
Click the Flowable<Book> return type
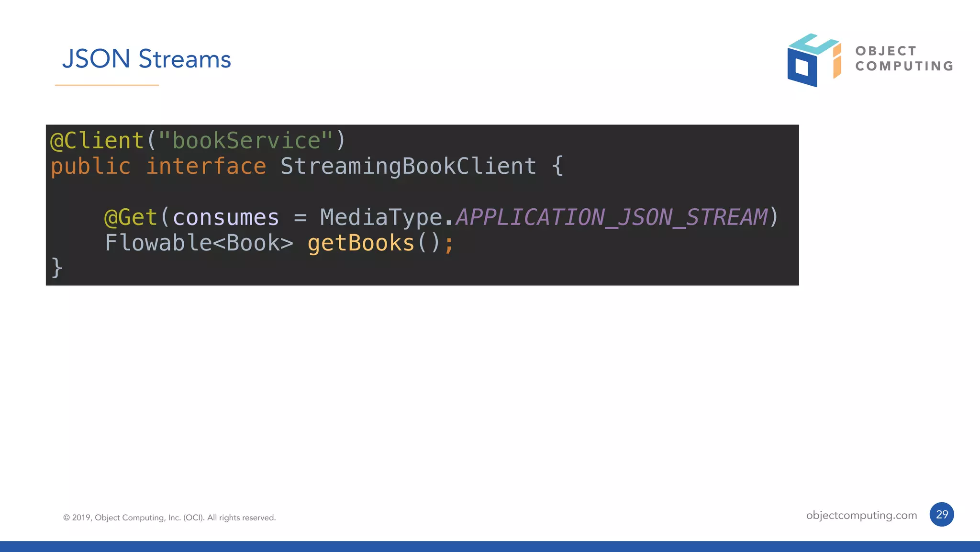point(199,243)
